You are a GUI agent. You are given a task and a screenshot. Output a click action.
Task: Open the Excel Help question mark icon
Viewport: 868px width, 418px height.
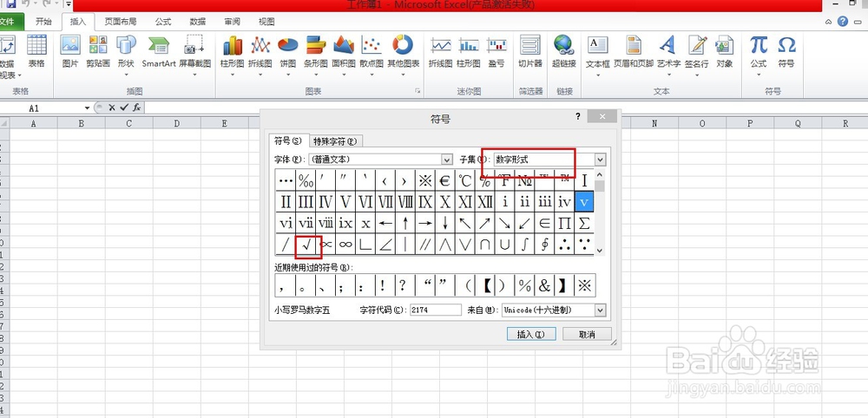tap(843, 22)
